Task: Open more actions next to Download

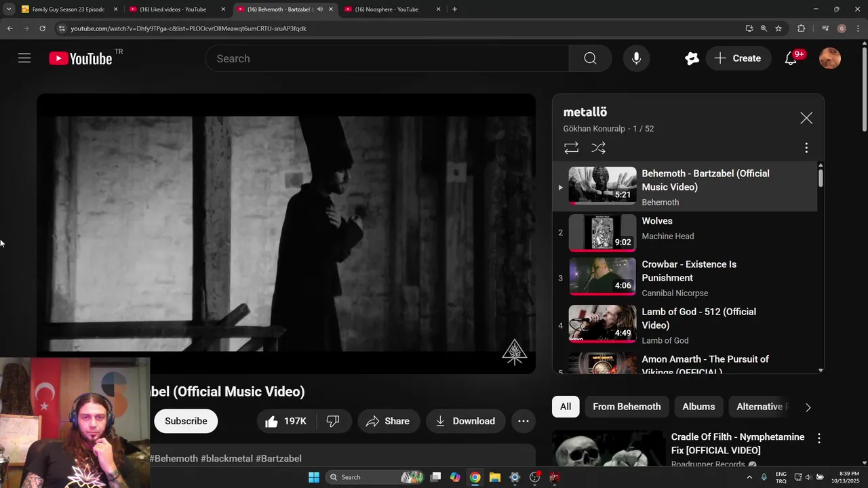Action: click(x=523, y=421)
